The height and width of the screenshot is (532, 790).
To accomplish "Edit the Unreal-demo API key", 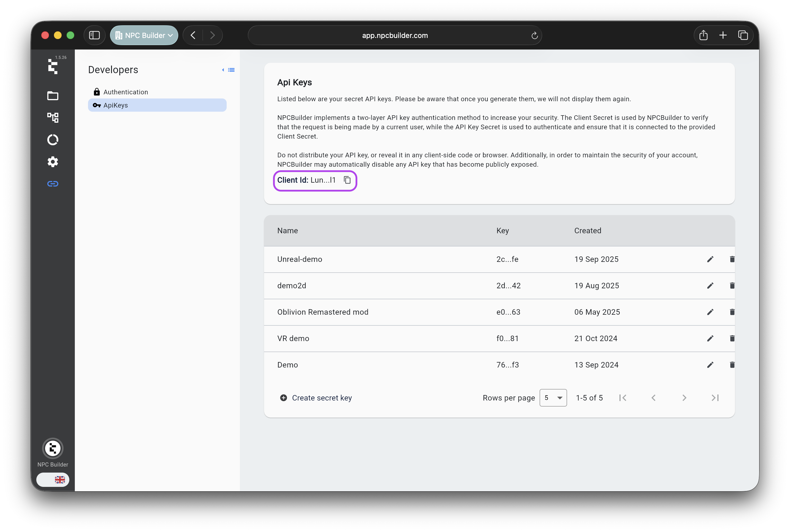I will (x=710, y=259).
